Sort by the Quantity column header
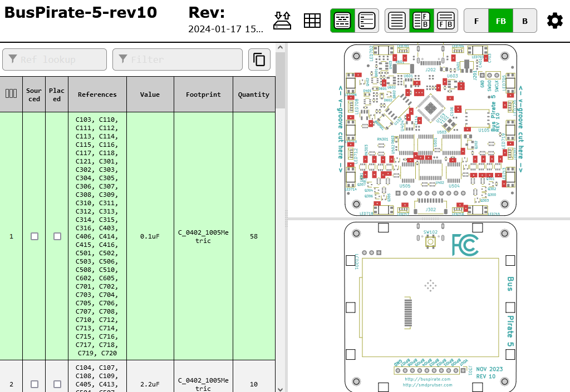The image size is (570, 392). (254, 95)
